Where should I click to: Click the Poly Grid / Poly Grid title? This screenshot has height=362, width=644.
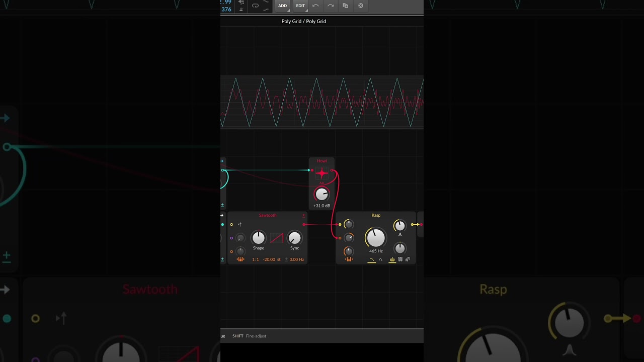click(304, 21)
